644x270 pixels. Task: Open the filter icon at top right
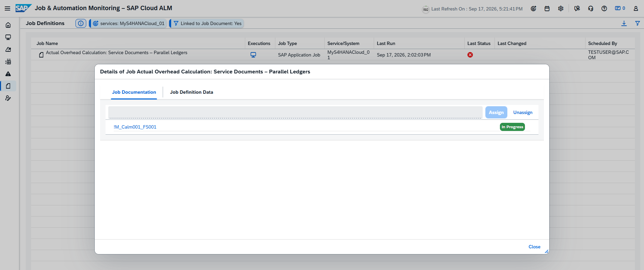638,23
